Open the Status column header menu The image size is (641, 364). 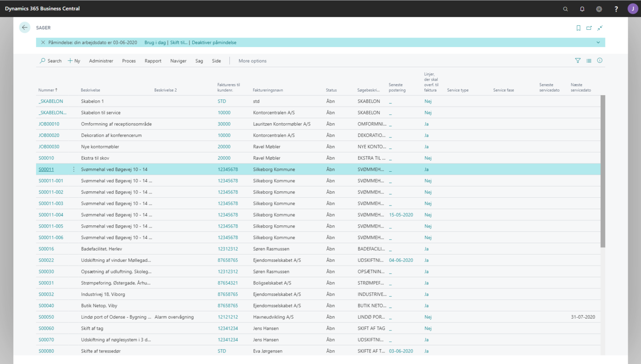coord(331,90)
